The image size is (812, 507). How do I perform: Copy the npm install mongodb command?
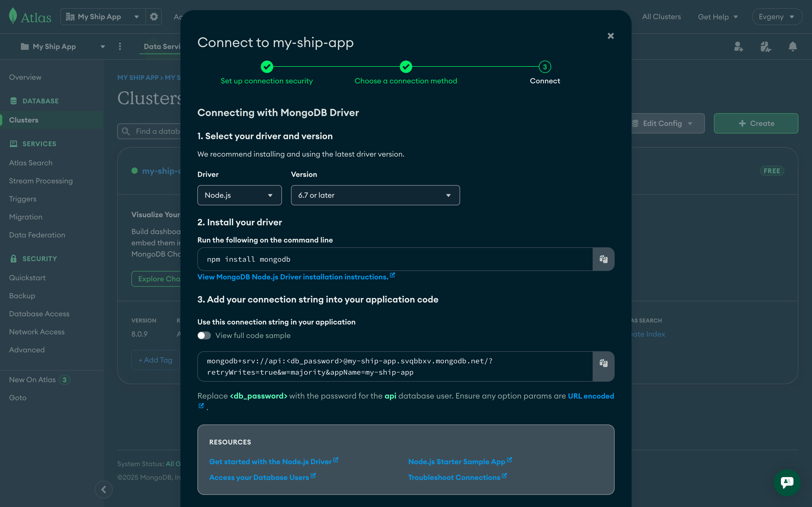pyautogui.click(x=603, y=259)
